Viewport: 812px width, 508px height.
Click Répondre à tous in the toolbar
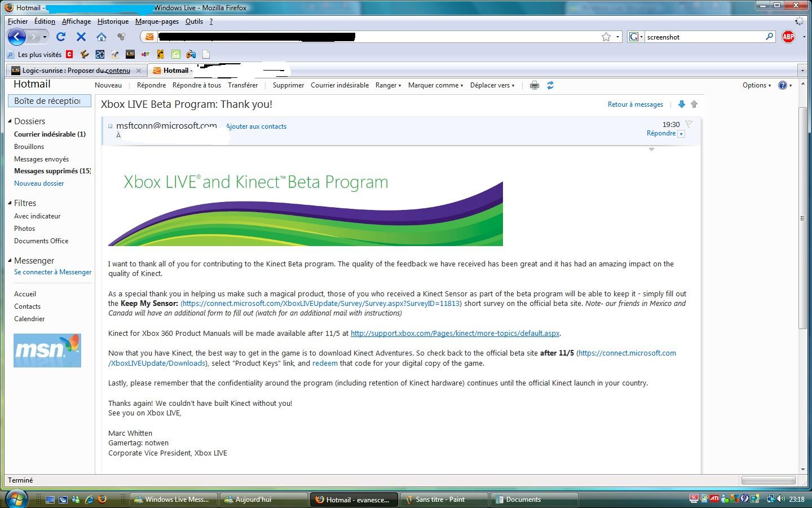(197, 85)
